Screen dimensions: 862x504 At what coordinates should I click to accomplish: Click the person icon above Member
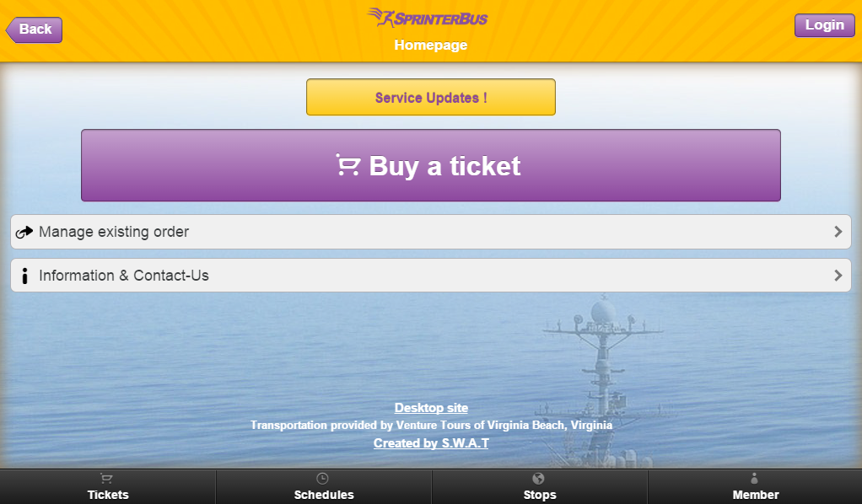pyautogui.click(x=754, y=479)
